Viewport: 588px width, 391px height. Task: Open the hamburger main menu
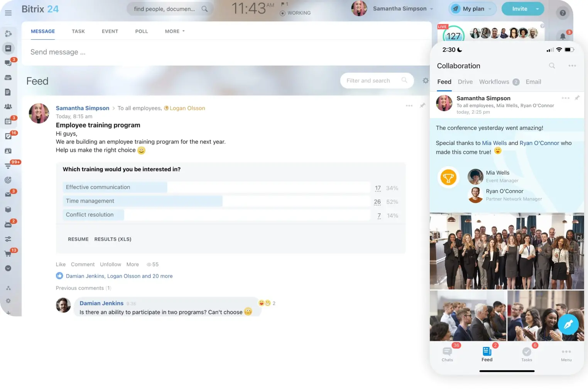[x=8, y=13]
